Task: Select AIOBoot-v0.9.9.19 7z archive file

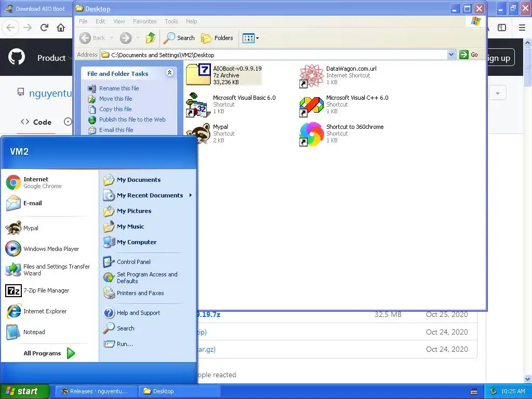Action: (224, 75)
